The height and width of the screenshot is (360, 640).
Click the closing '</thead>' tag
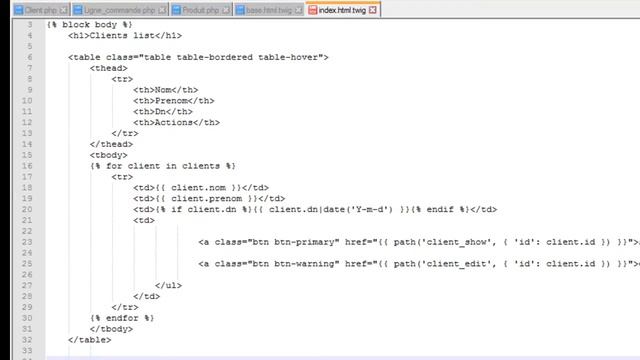(111, 144)
